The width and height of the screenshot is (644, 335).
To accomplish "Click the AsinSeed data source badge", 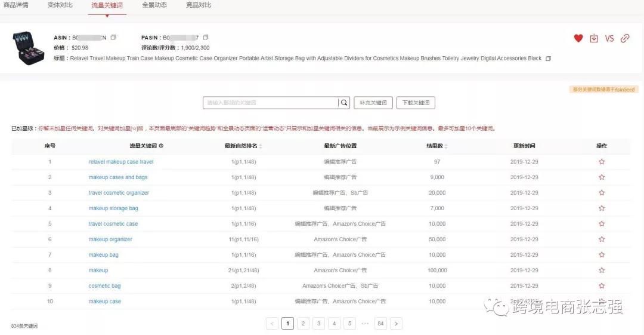I will pos(603,90).
